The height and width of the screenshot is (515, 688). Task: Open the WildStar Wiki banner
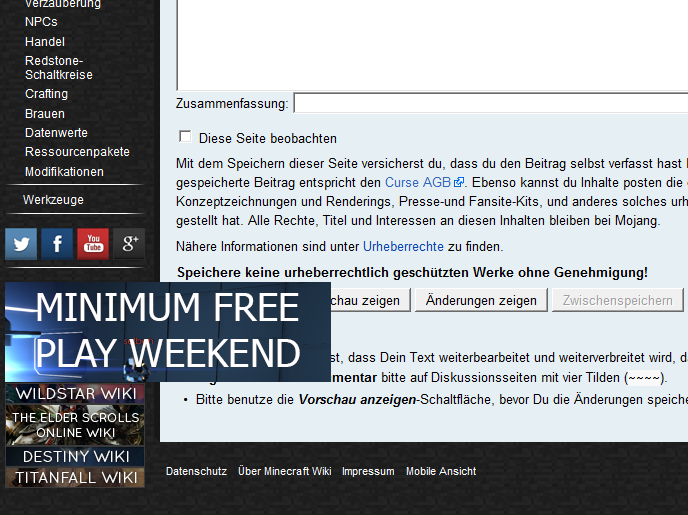[75, 393]
